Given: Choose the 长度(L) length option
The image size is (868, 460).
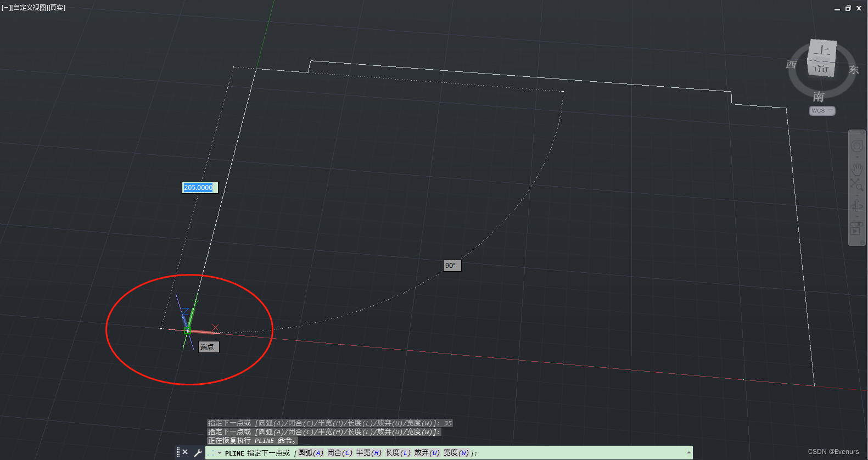Looking at the screenshot, I should point(398,453).
